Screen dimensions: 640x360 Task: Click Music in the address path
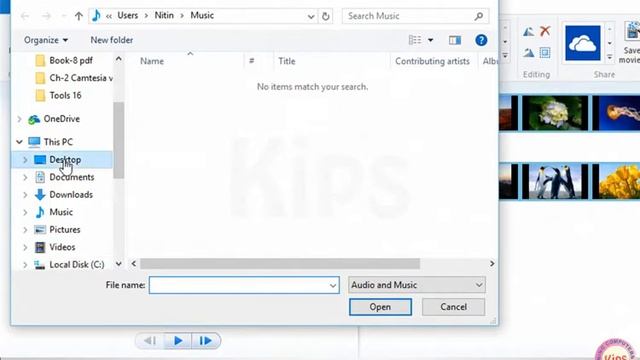202,16
